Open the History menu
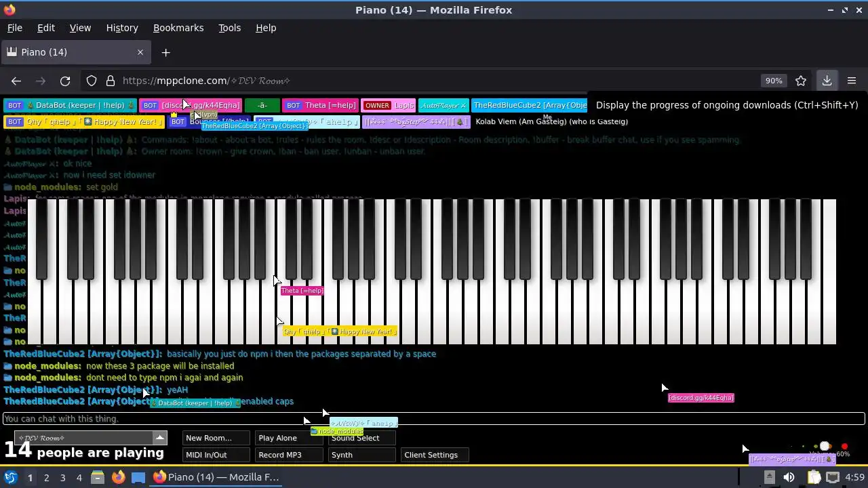The image size is (868, 488). click(x=122, y=28)
